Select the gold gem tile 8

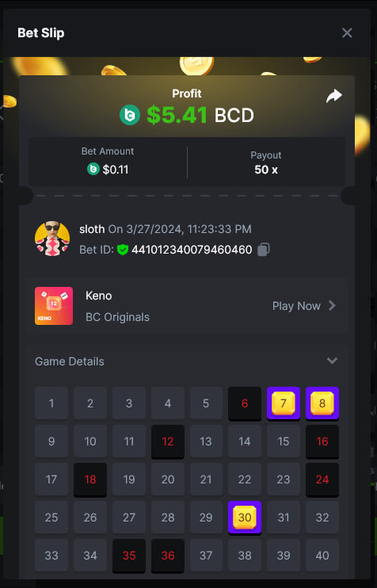pyautogui.click(x=322, y=403)
